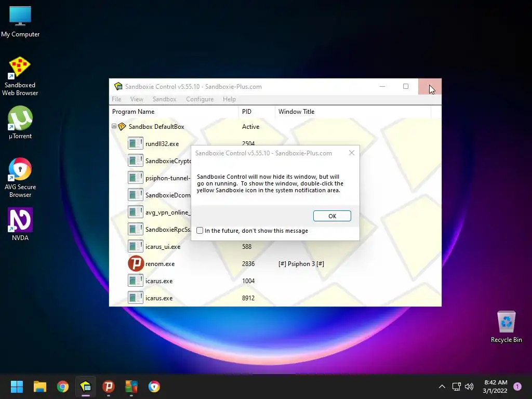This screenshot has height=399, width=532.
Task: Open network status in system tray
Action: coord(456,387)
